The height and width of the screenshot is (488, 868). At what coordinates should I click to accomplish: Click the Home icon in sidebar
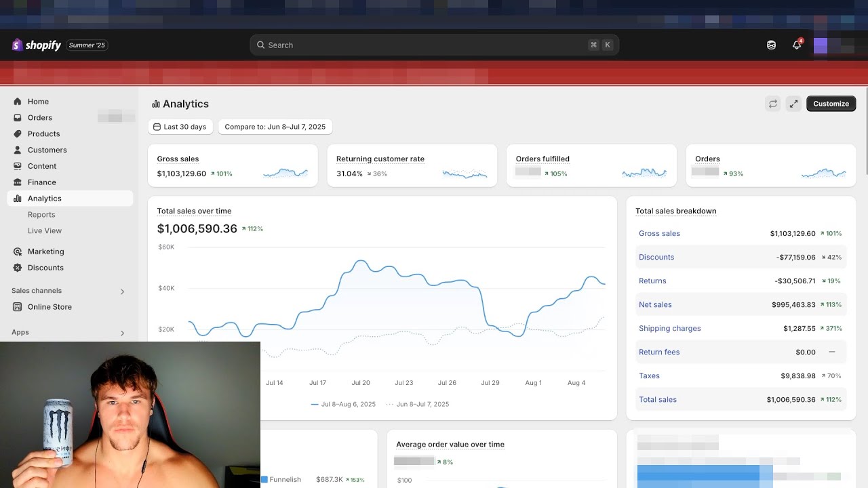click(x=18, y=102)
